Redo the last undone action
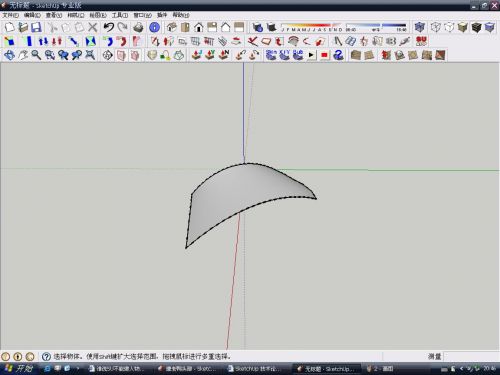The image size is (500, 375). tap(123, 27)
